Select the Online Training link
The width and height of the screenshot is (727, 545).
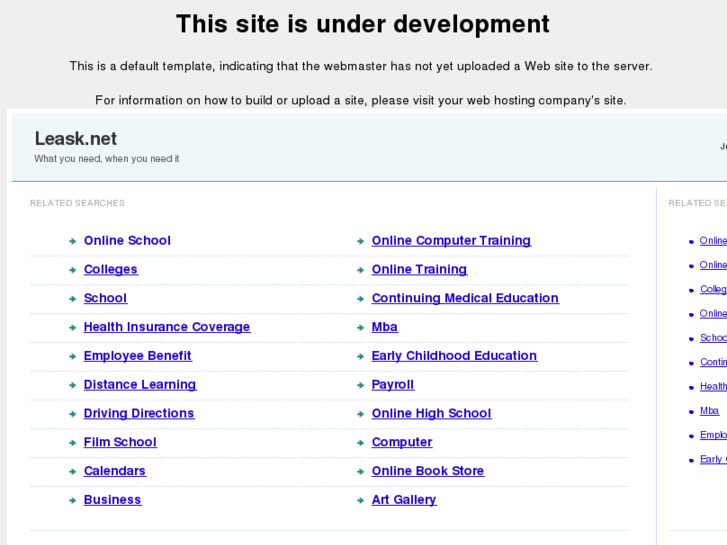click(419, 269)
